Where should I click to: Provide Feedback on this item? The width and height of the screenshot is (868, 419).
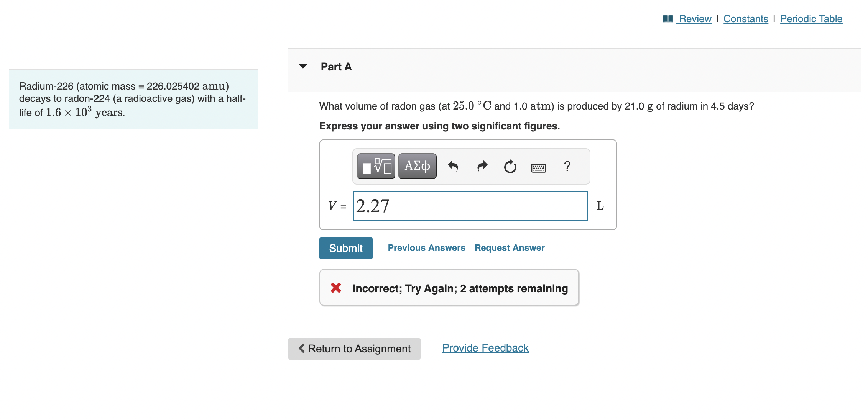[485, 348]
